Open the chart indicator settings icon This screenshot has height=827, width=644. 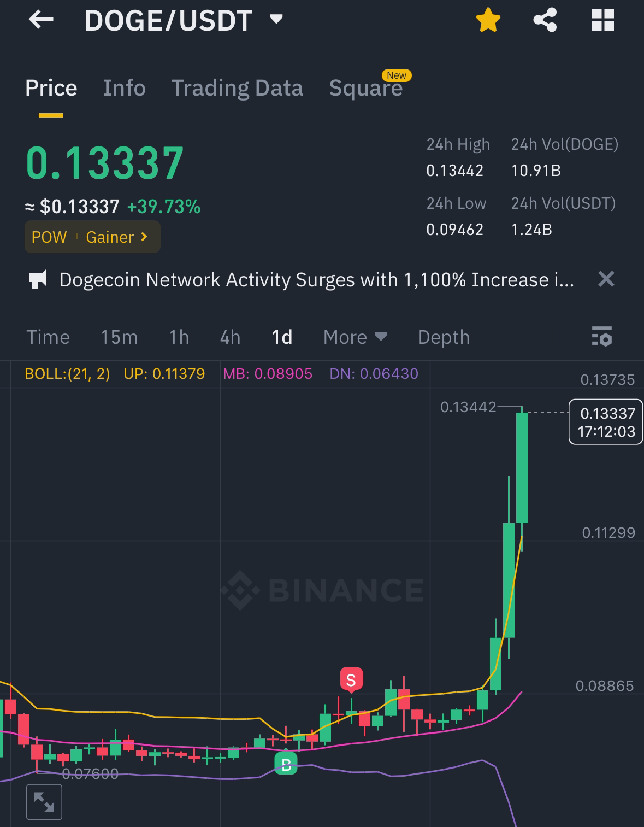[602, 336]
